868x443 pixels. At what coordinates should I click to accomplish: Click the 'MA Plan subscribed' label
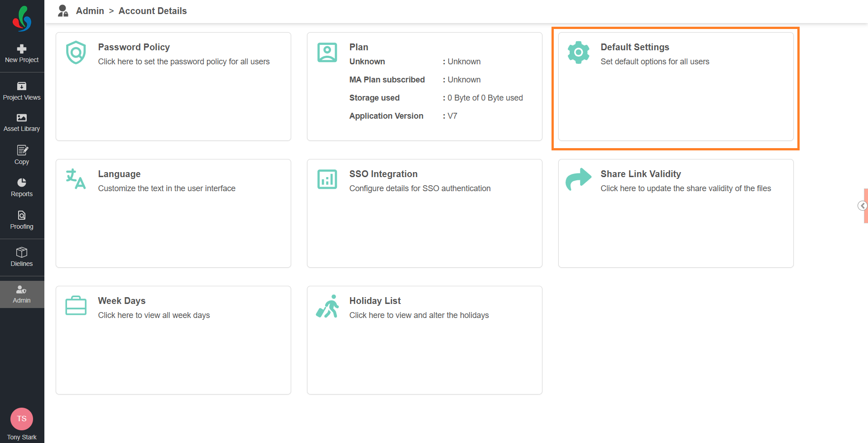387,80
